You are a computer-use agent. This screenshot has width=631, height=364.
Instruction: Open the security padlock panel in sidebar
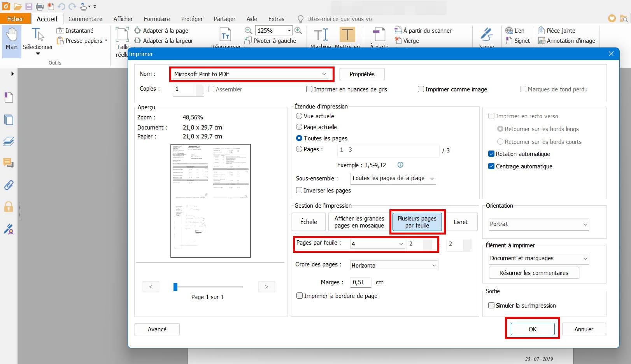click(9, 206)
